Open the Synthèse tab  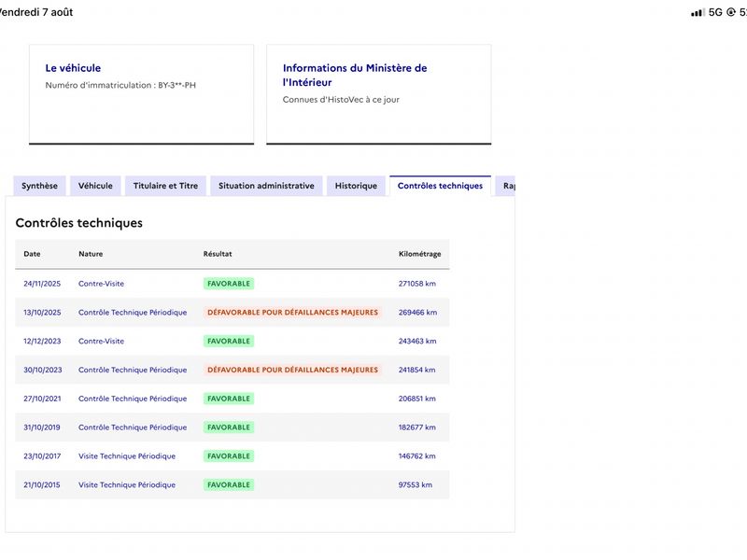tap(39, 186)
